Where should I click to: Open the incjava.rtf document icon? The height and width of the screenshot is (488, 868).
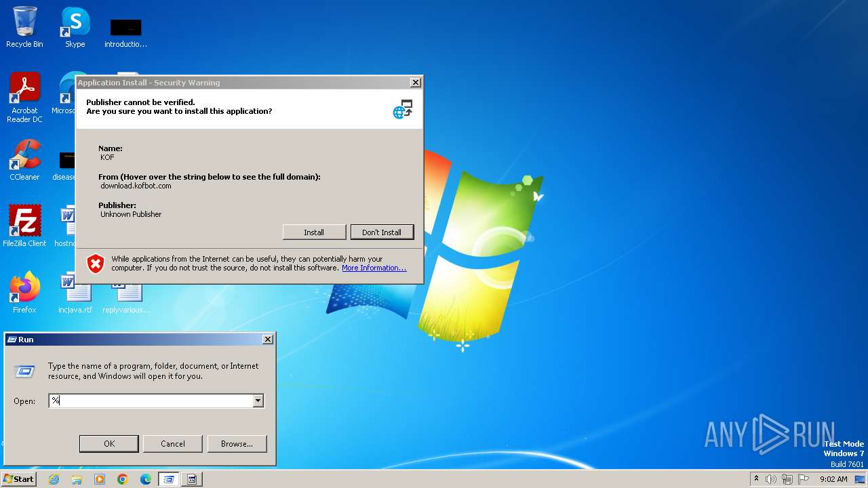pyautogui.click(x=75, y=292)
